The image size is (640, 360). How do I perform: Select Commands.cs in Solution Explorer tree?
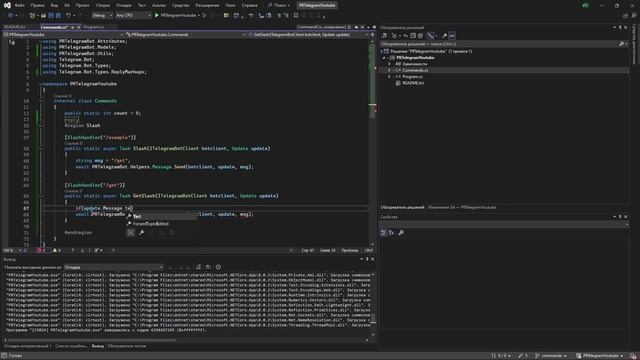point(415,71)
